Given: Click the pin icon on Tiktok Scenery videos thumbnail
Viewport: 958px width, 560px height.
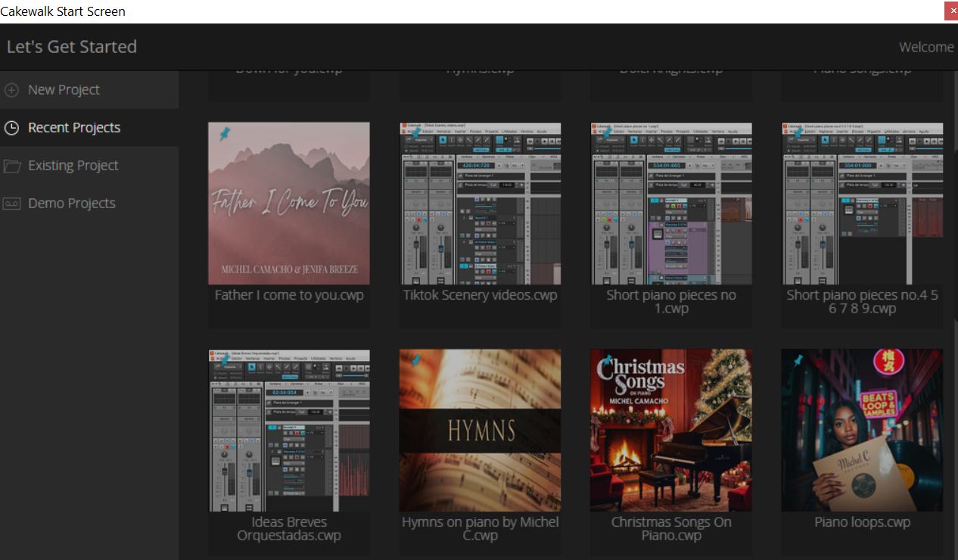Looking at the screenshot, I should pos(415,134).
